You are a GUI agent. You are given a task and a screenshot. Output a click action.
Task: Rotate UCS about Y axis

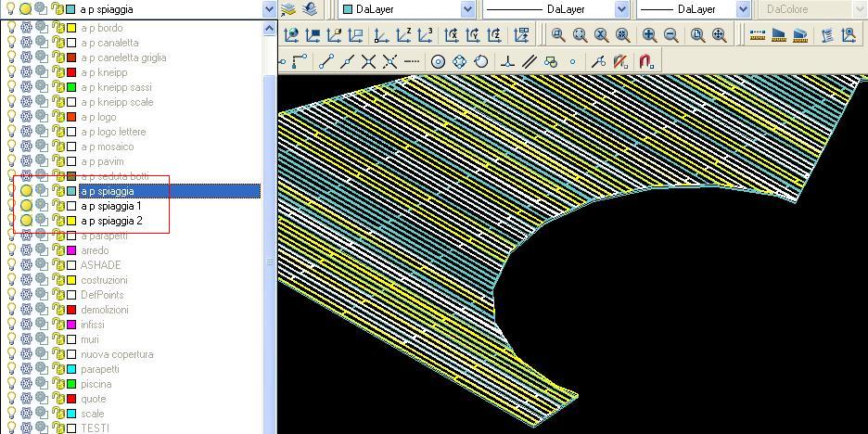tap(472, 35)
